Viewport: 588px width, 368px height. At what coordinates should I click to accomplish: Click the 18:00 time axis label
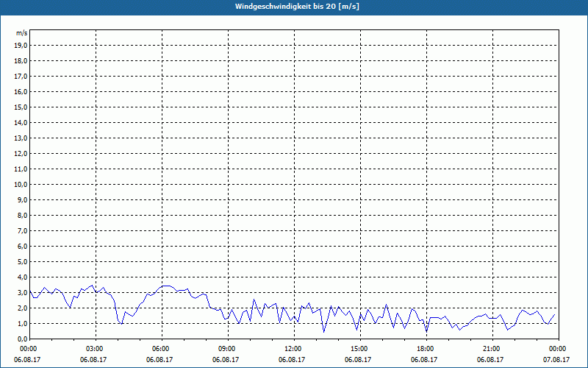(427, 349)
